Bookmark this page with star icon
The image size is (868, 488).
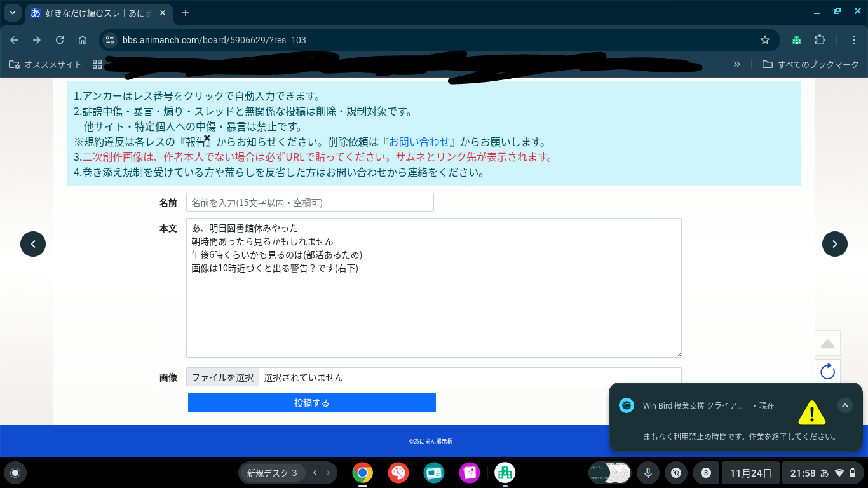[765, 40]
